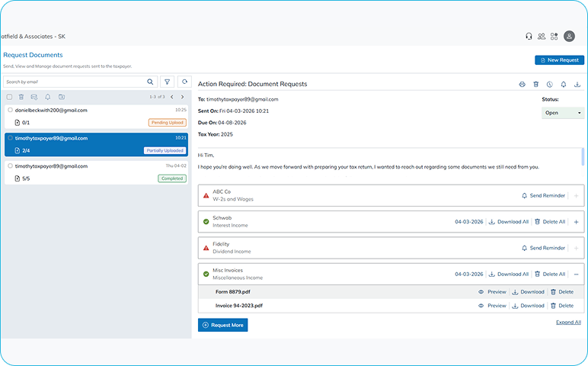This screenshot has height=366, width=588.
Task: Tick the select-all checkbox above list
Action: (9, 97)
